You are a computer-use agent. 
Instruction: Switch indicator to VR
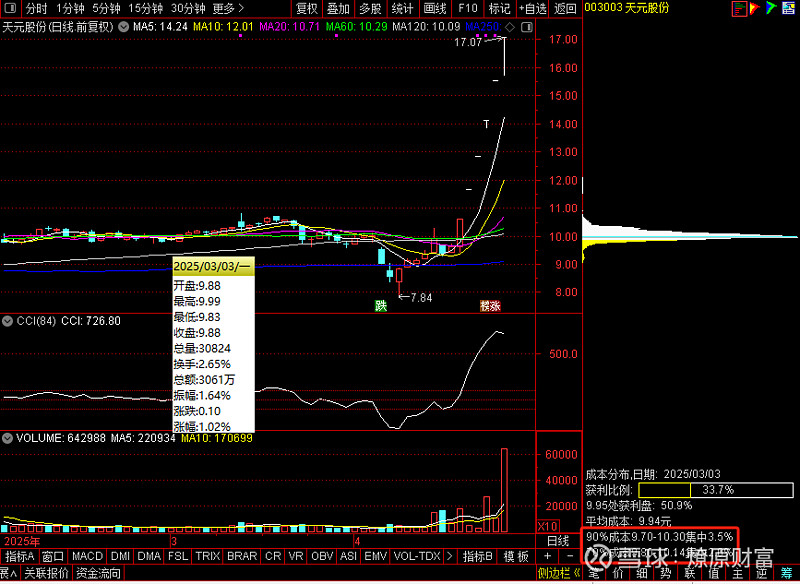click(296, 556)
